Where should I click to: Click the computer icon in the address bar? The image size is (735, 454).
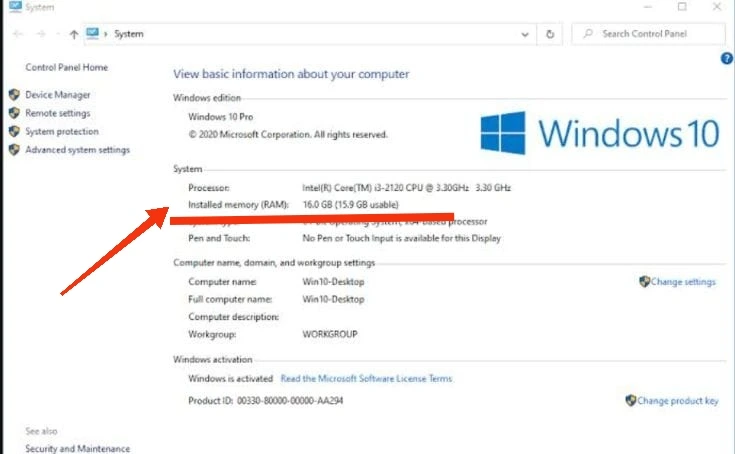[x=92, y=33]
